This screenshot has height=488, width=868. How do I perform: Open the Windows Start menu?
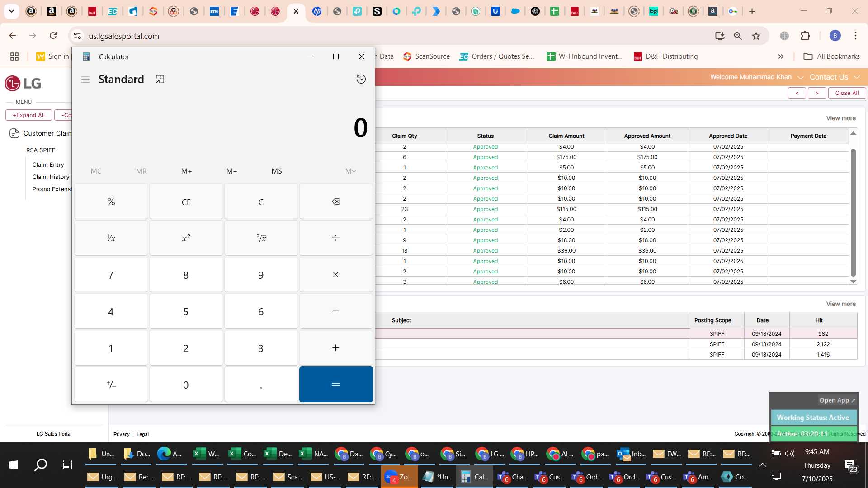tap(13, 465)
